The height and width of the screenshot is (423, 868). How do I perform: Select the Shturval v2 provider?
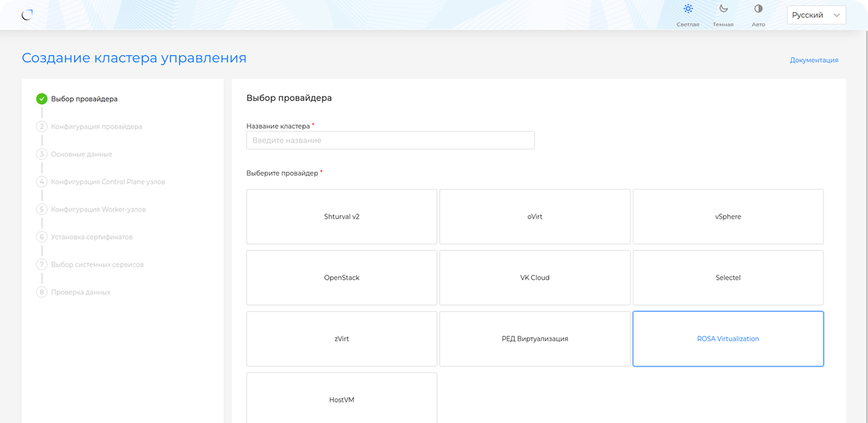tap(342, 216)
